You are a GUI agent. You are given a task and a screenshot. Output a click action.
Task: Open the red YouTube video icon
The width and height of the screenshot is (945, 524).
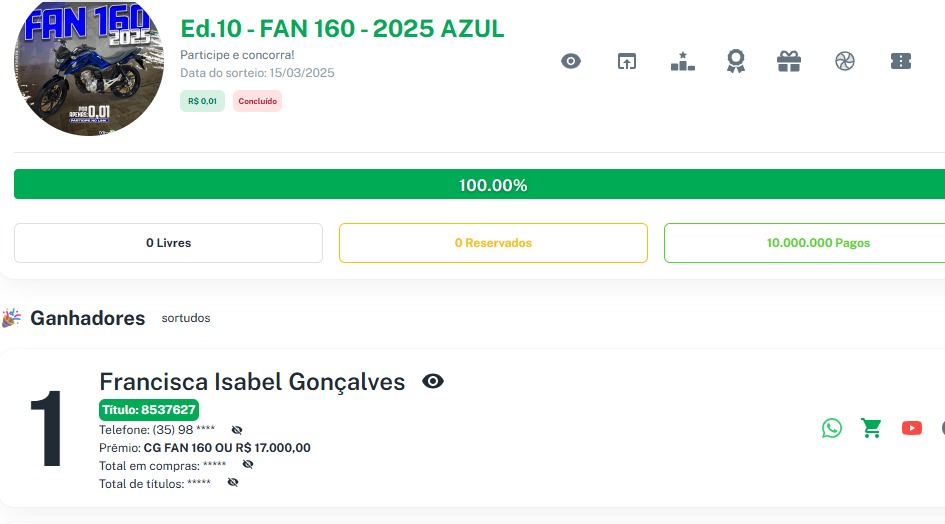pos(911,428)
